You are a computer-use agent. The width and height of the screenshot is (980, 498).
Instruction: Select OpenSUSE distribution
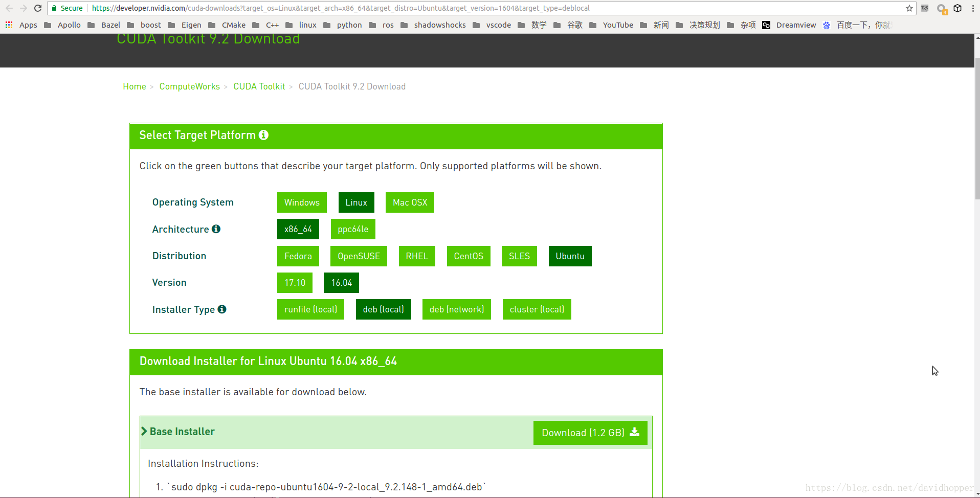coord(359,256)
